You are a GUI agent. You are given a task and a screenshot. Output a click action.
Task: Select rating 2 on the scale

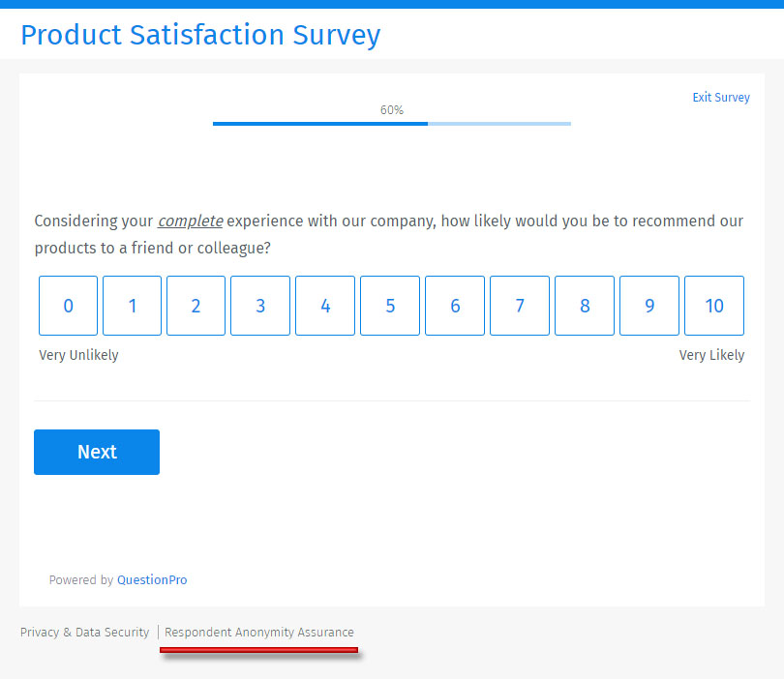196,305
